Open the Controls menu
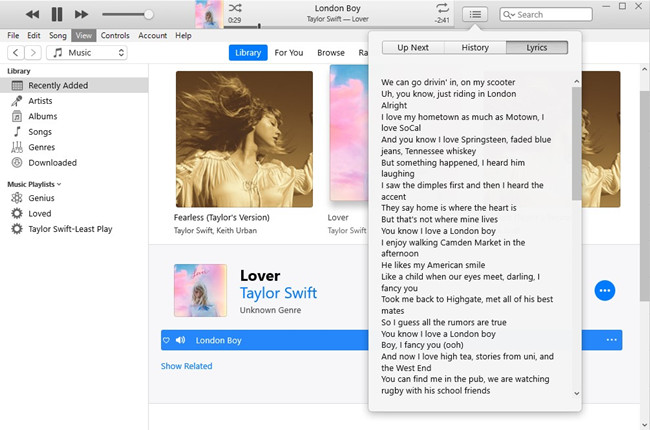Viewport: 650px width, 430px height. (x=115, y=36)
